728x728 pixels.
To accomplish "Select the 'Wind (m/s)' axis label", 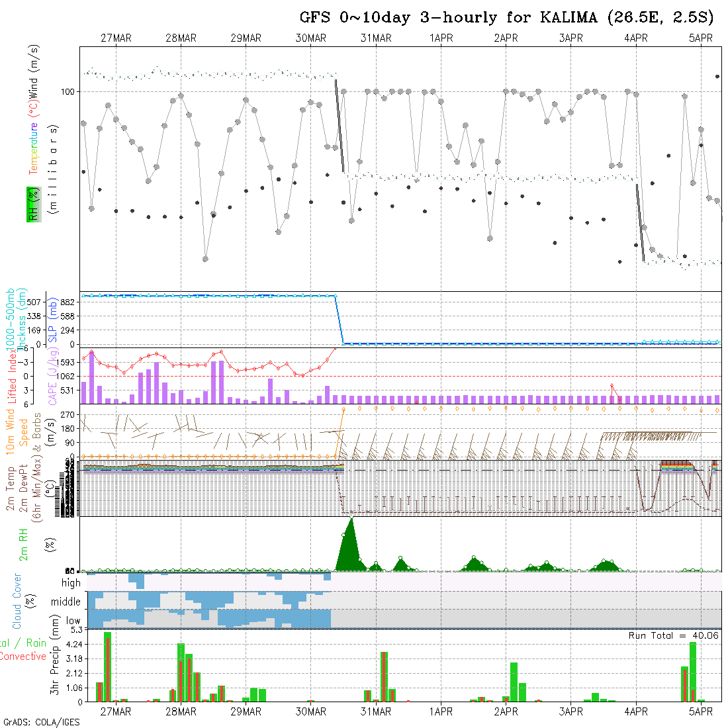I will coord(34,71).
